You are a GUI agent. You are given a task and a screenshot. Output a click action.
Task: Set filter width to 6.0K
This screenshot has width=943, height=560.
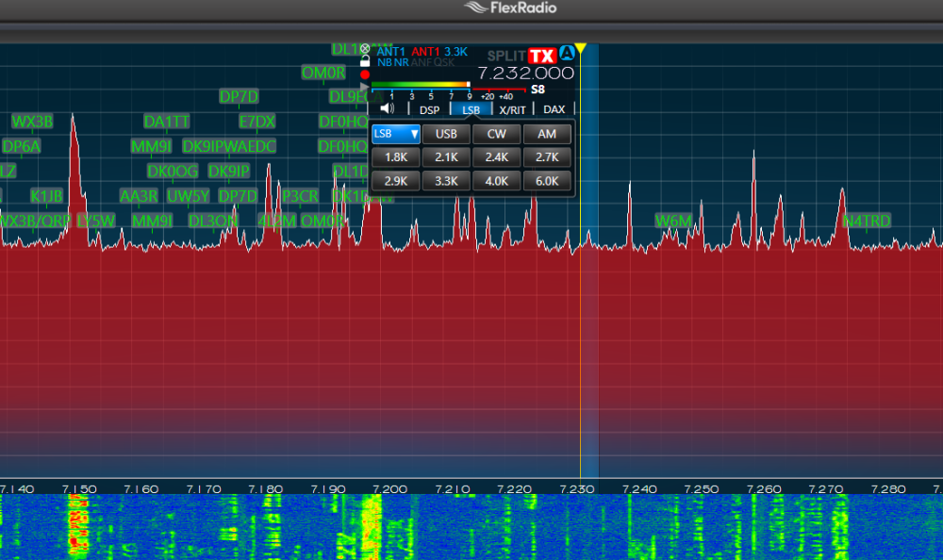(547, 180)
